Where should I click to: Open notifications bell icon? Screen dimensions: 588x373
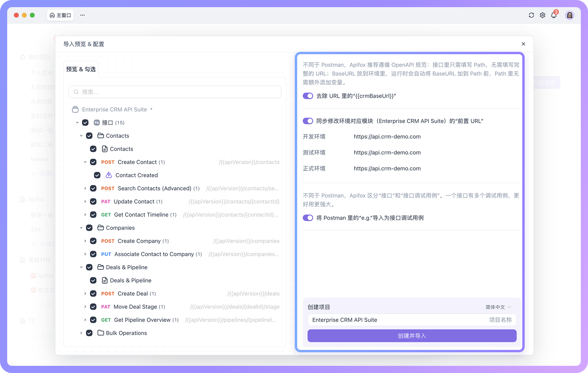(x=554, y=15)
